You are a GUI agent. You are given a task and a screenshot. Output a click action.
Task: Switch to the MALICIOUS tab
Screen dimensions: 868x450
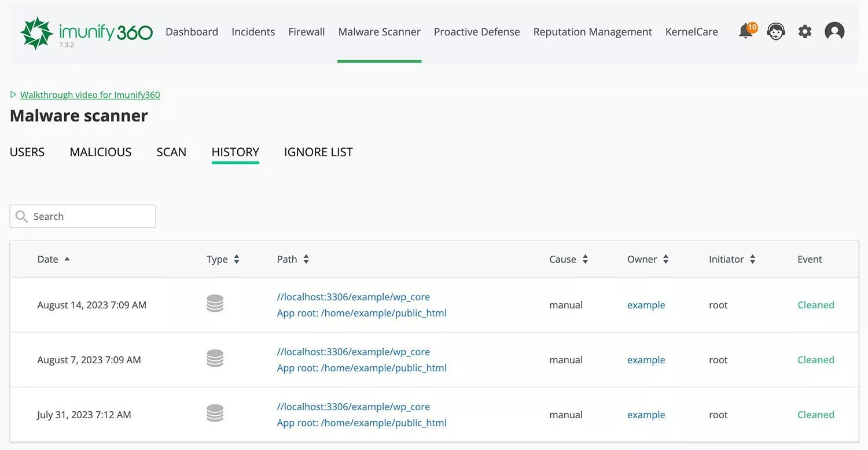101,152
